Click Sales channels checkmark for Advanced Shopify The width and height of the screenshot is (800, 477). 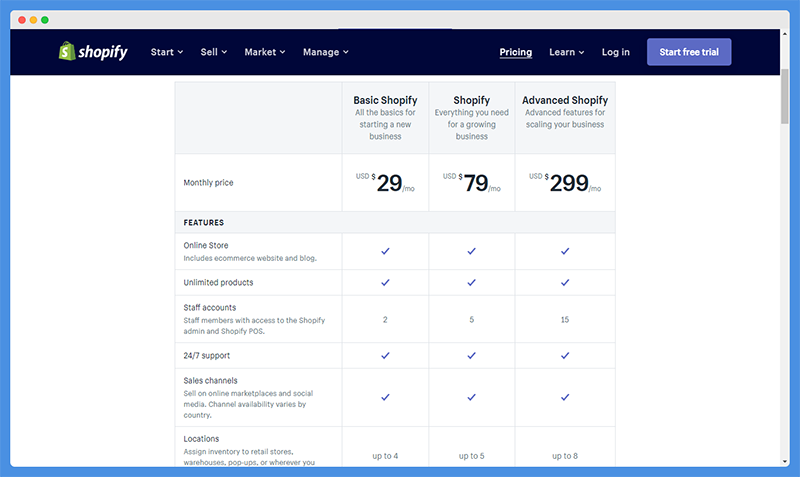pyautogui.click(x=565, y=397)
